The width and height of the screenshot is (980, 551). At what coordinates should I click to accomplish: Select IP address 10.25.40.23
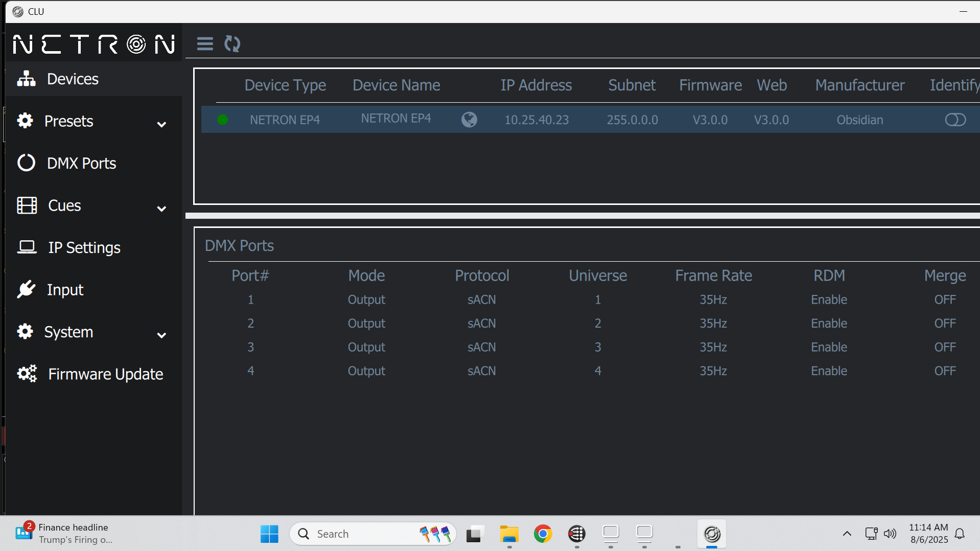536,120
